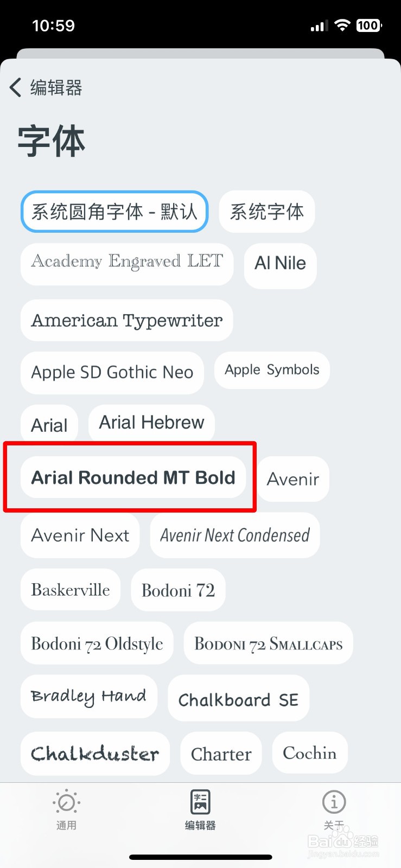This screenshot has width=401, height=868.
Task: Tap the Chalkboard SE font
Action: [238, 699]
